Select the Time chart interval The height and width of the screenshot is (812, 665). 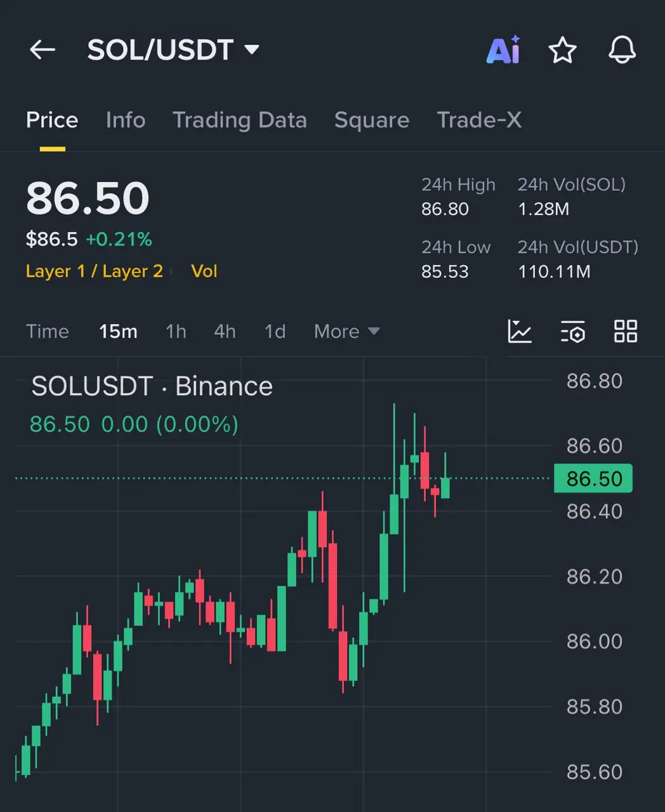coord(48,331)
